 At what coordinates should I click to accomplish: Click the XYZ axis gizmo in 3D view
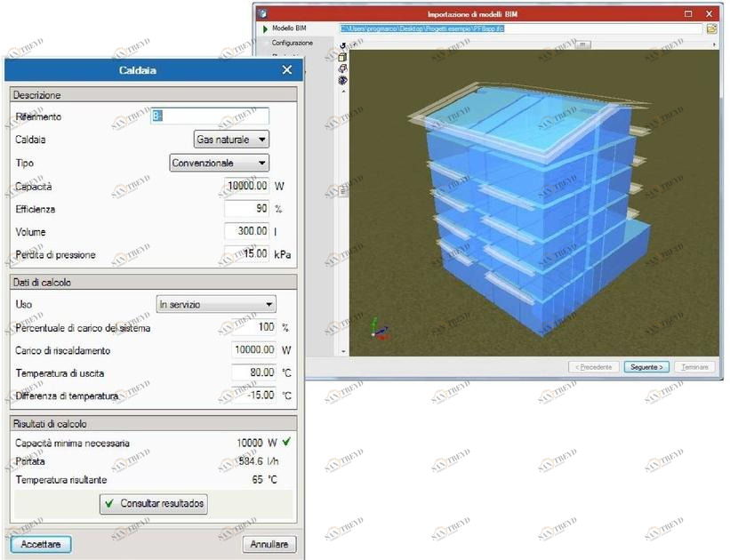point(379,330)
